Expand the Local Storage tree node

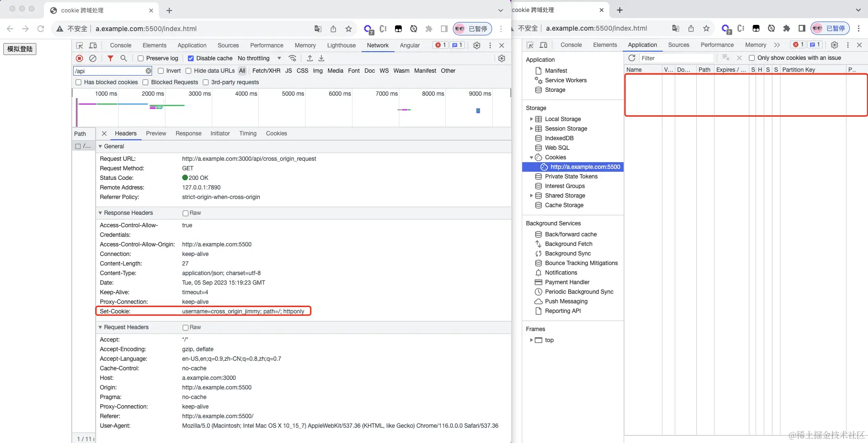point(531,119)
